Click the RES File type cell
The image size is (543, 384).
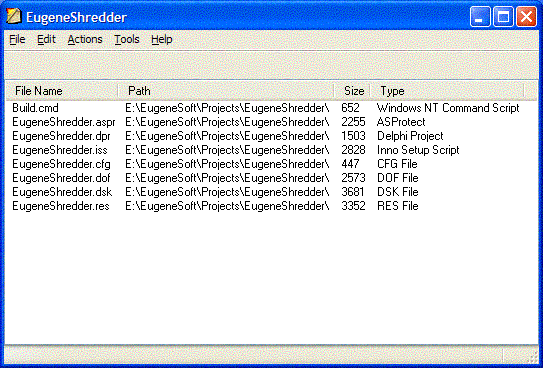[398, 206]
